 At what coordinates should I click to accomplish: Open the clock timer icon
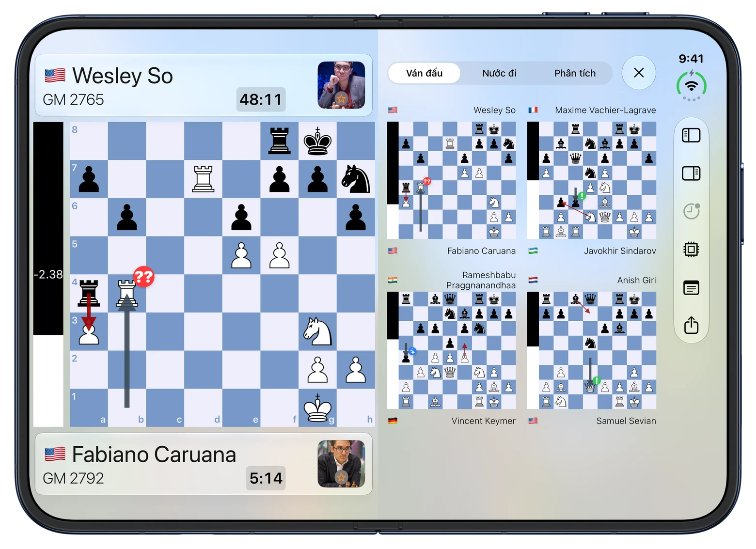point(691,211)
